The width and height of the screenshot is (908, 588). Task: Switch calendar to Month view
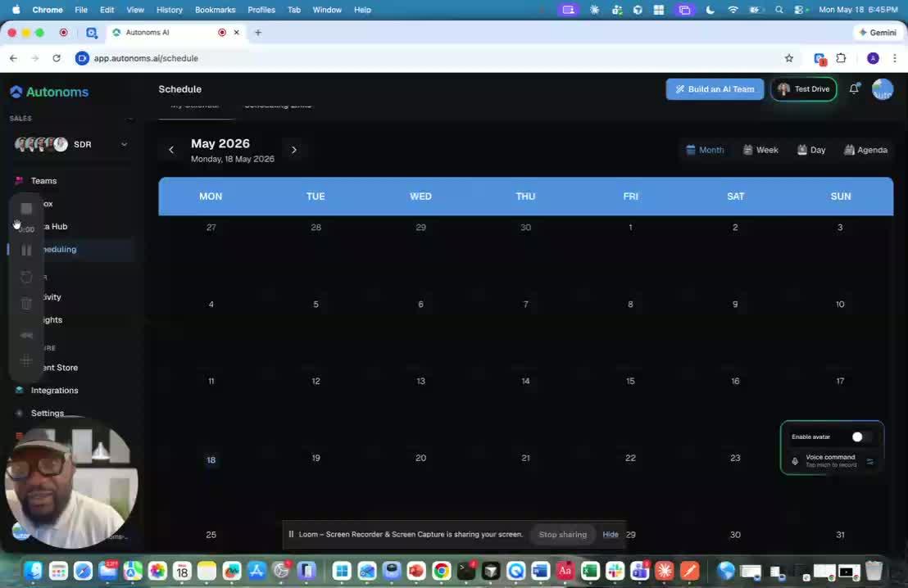click(x=705, y=150)
